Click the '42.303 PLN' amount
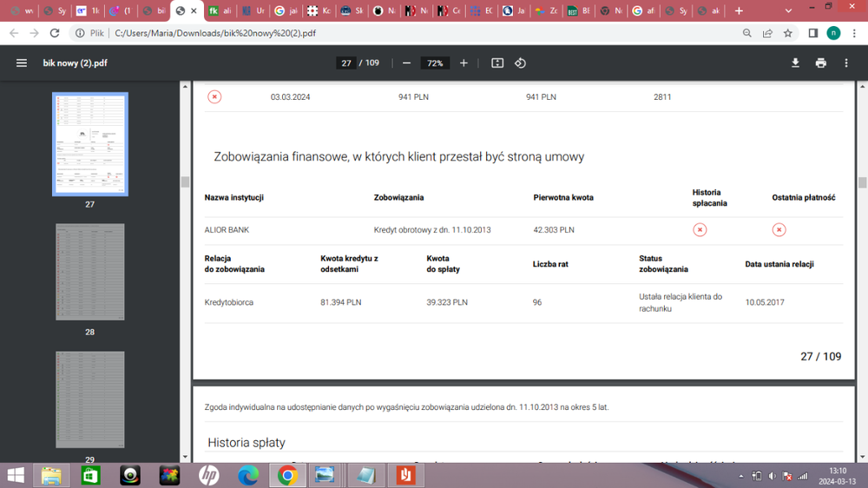868x488 pixels. coord(554,230)
